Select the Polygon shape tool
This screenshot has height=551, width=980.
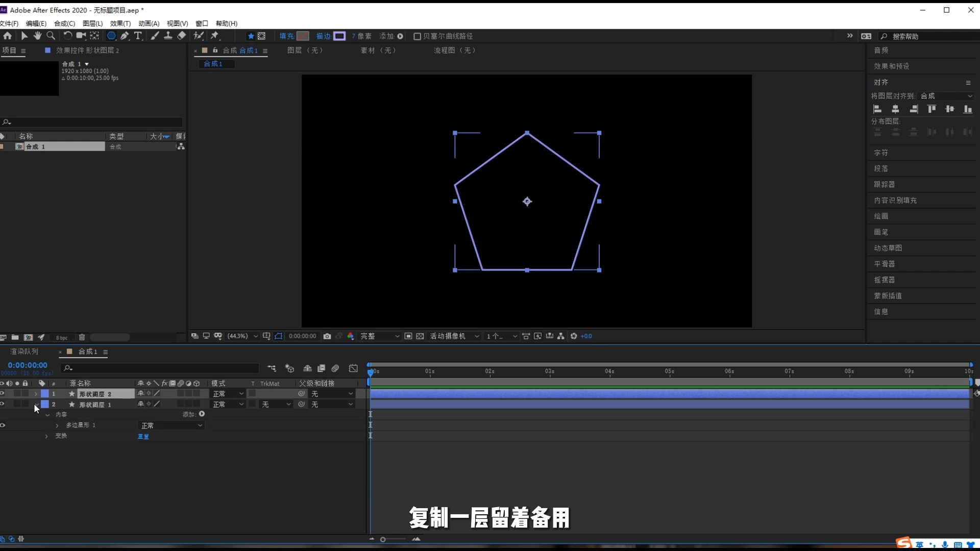[111, 36]
